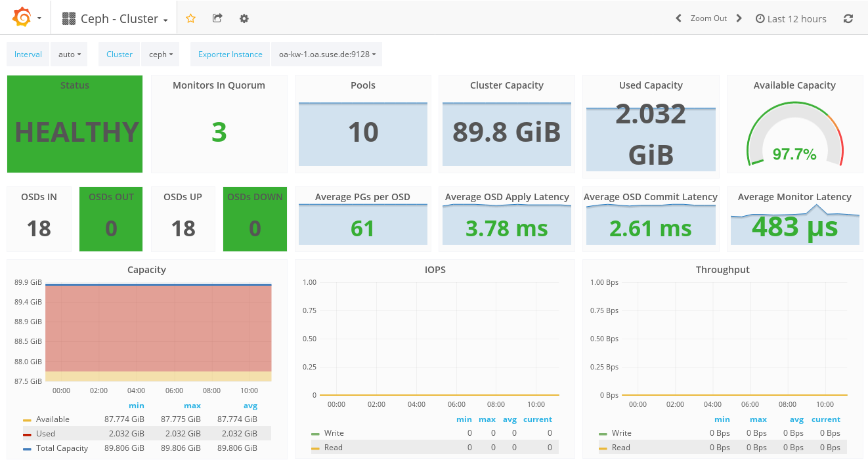This screenshot has width=868, height=464.
Task: Shift time range forward with right arrow
Action: [739, 18]
